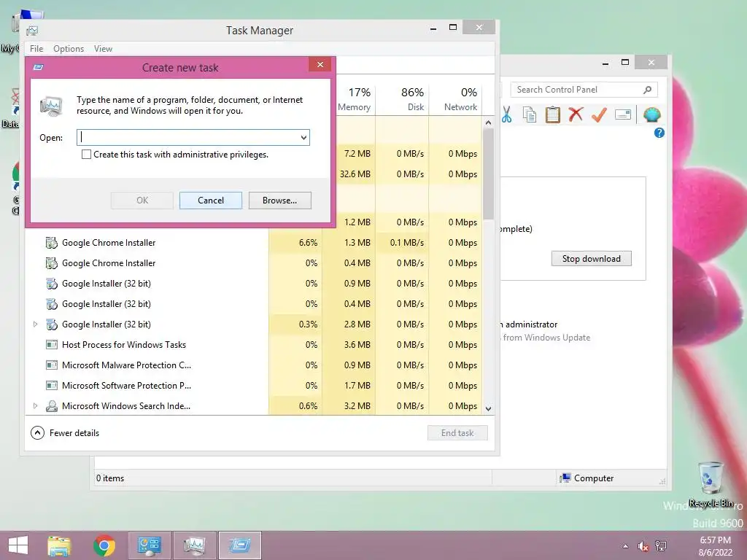Close the Create new task dialog

tap(320, 64)
